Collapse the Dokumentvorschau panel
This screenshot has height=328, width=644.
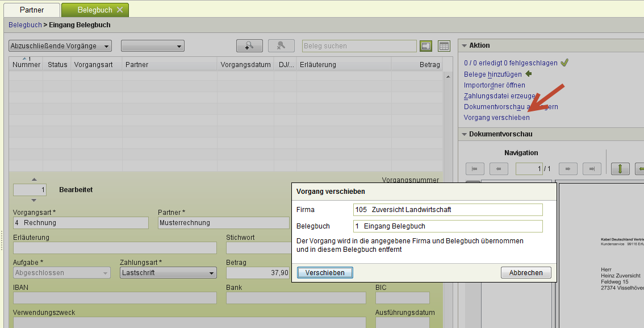tap(463, 134)
